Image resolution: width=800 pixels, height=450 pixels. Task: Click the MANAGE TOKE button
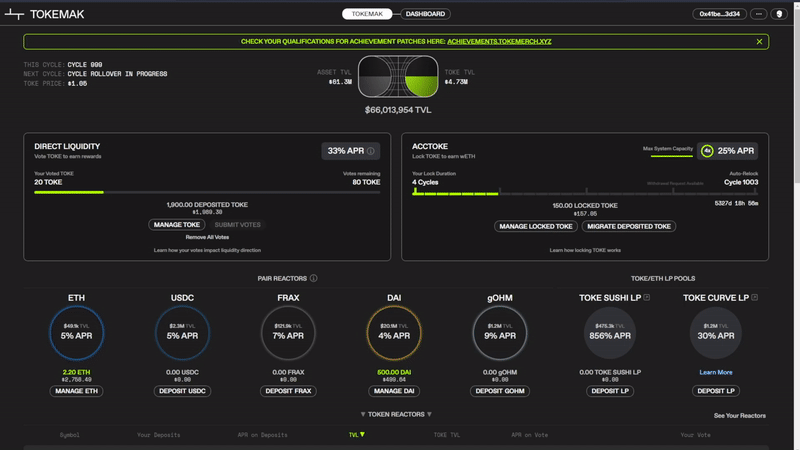pos(177,224)
